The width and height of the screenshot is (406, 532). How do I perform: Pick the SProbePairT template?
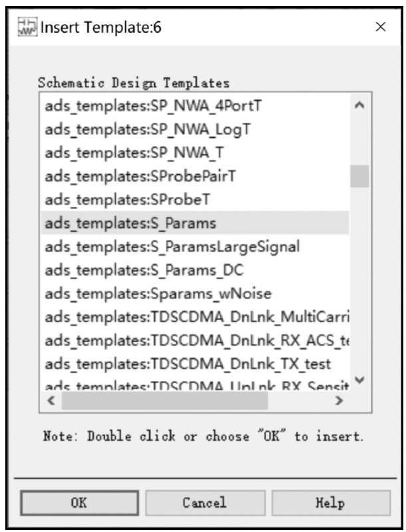click(x=195, y=176)
